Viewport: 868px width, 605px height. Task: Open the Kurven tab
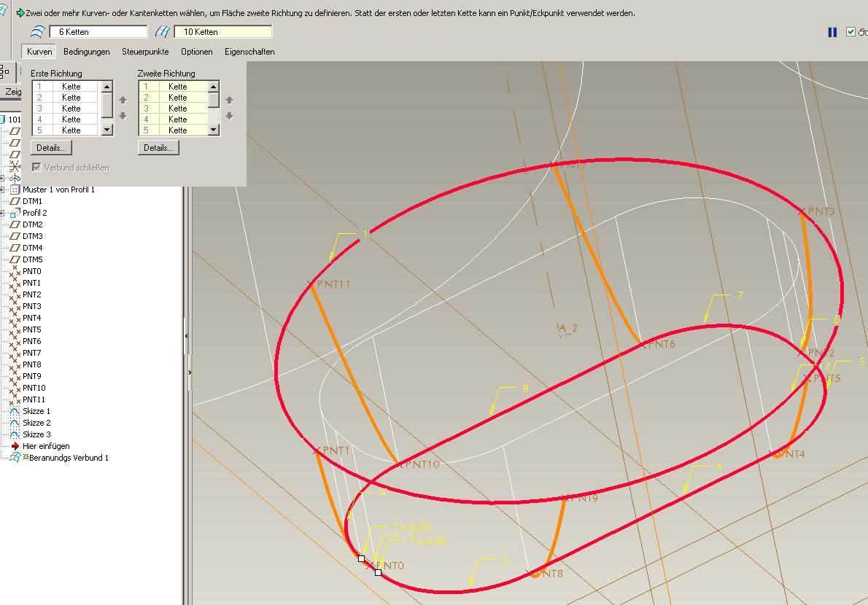[x=39, y=52]
